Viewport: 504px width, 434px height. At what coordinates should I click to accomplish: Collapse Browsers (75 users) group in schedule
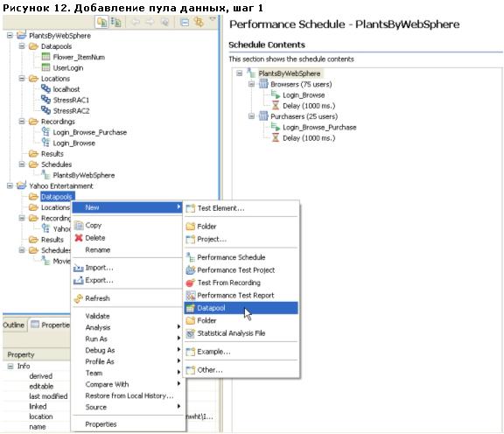click(x=251, y=84)
